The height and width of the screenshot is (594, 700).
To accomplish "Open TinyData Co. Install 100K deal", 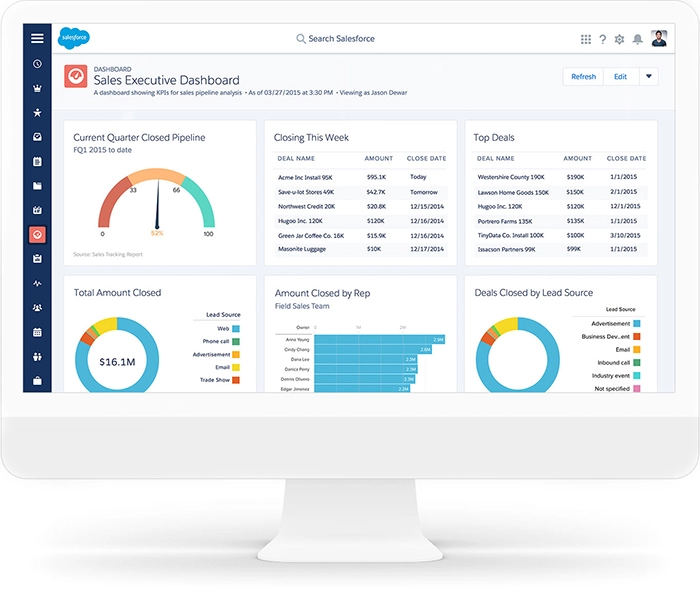I will point(511,235).
